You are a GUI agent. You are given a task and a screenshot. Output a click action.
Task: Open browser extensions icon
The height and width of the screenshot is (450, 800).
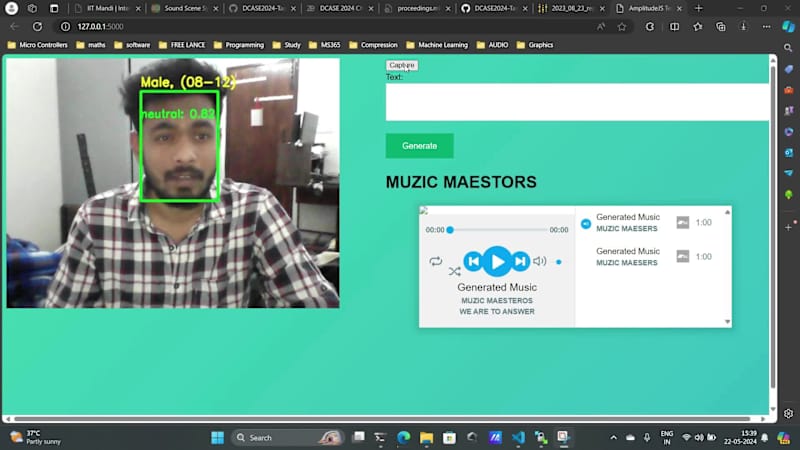click(649, 27)
